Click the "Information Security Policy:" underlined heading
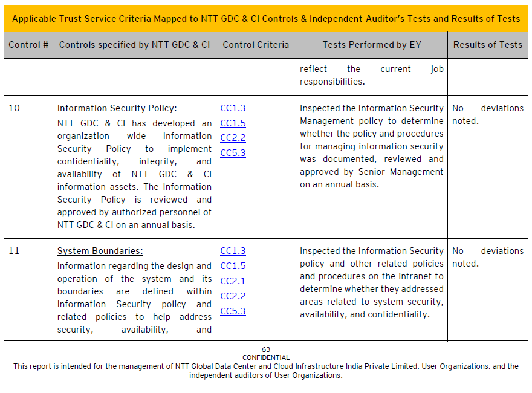This screenshot has height=393, width=532. (117, 109)
